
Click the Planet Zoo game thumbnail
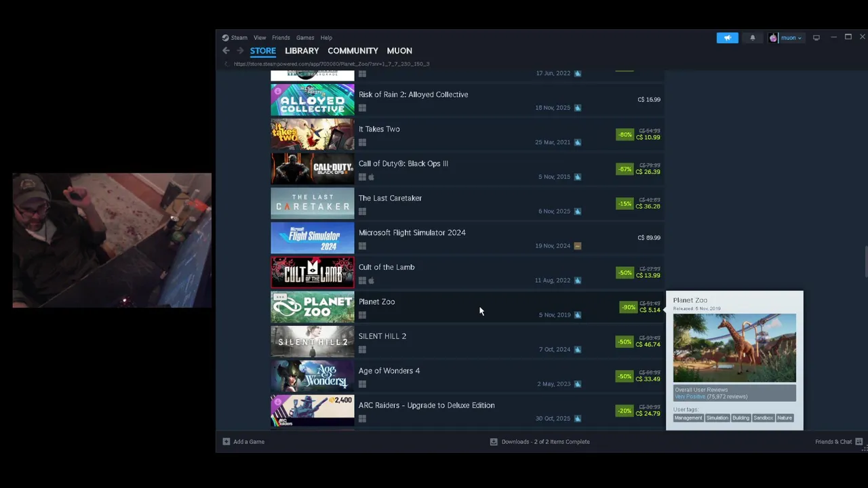pos(312,307)
